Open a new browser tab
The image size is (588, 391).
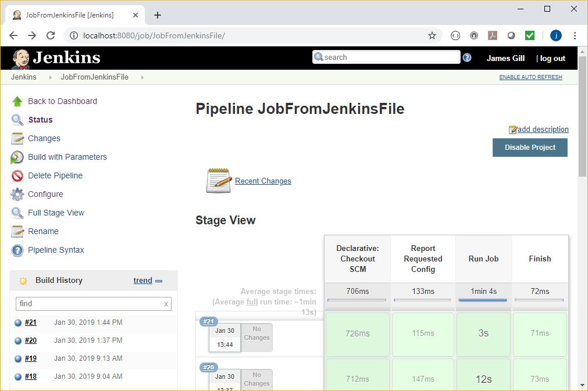coord(158,15)
